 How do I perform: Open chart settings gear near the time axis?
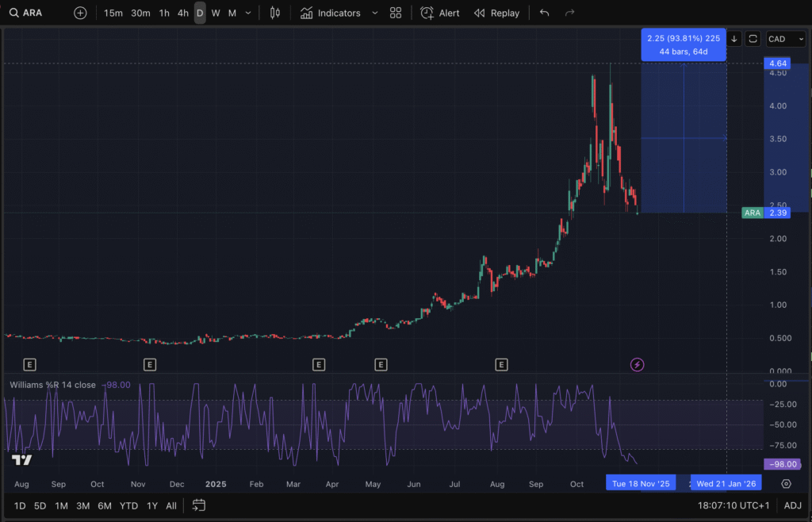click(786, 483)
